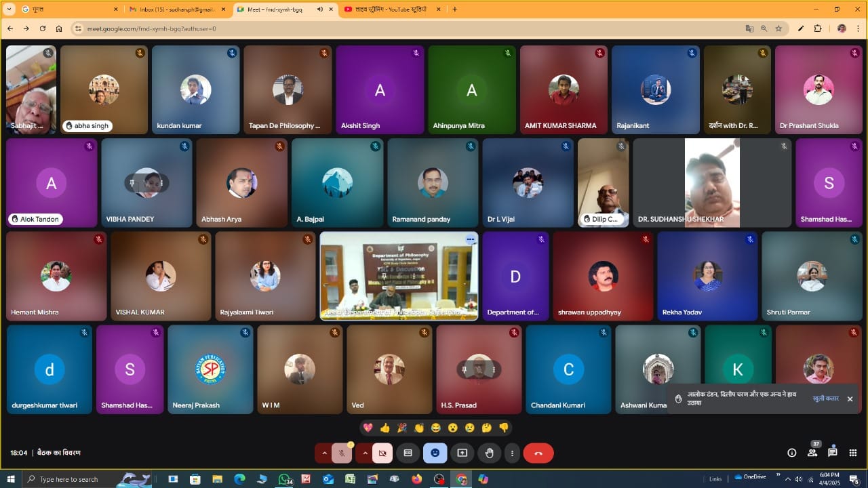Open the present screen option
This screenshot has height=488, width=868.
click(462, 453)
